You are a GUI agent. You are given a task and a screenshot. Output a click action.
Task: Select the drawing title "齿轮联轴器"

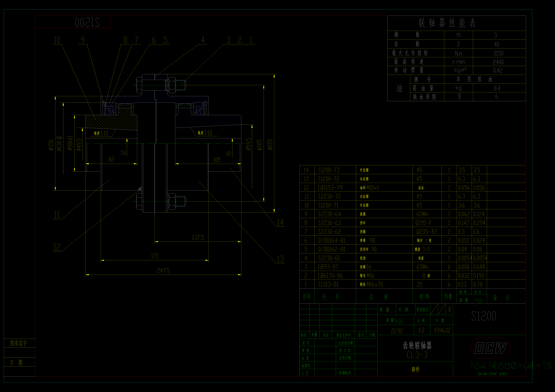[x=417, y=345]
